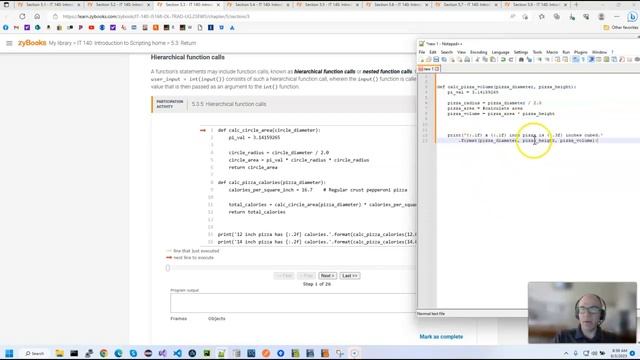Open the Language menu in Notepad++
This screenshot has height=360, width=640.
pyautogui.click(x=500, y=52)
